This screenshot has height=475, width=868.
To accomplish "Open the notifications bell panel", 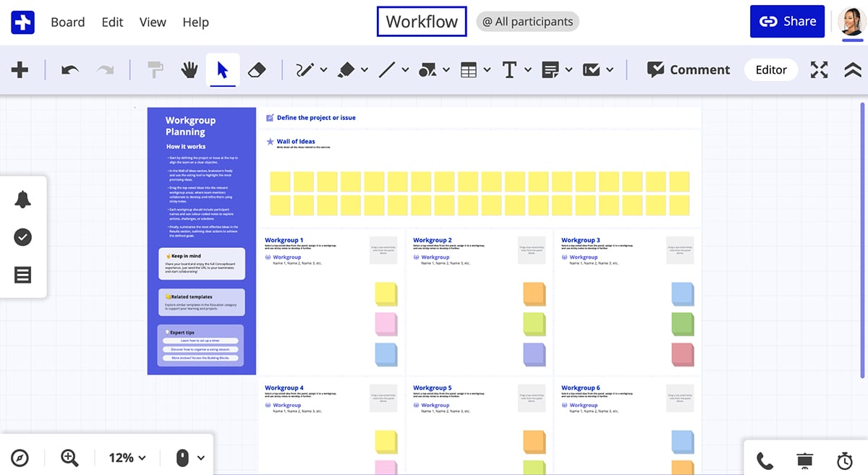I will (22, 199).
